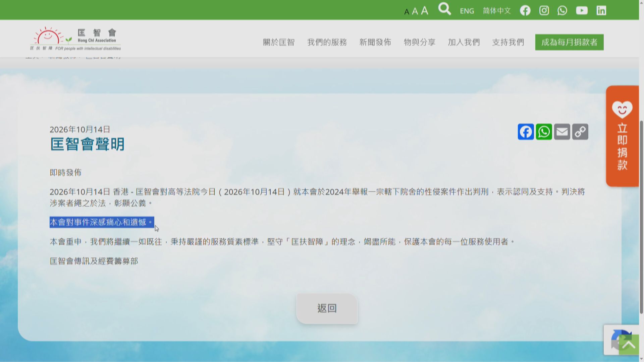Share statement on Facebook
Viewport: 644px width, 362px height.
pyautogui.click(x=526, y=132)
